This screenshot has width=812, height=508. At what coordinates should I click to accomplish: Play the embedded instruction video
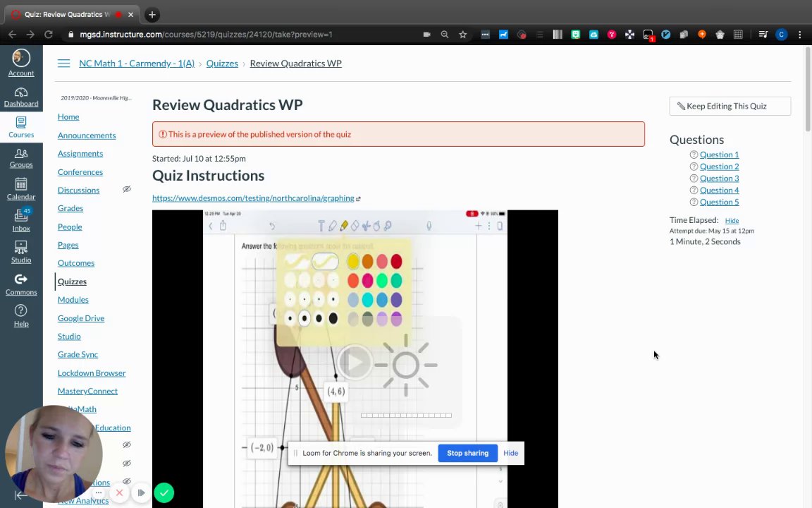[x=355, y=361]
